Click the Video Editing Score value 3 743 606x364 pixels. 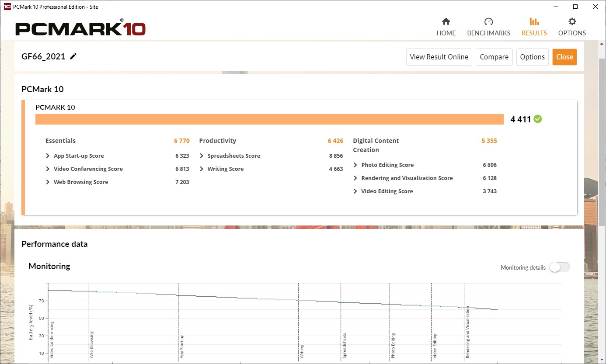[x=490, y=191]
